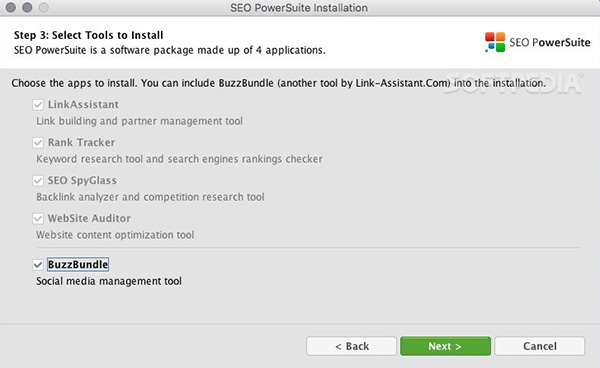Viewport: 600px width, 368px height.
Task: Click 'Website content optimization tool' text
Action: tap(115, 235)
